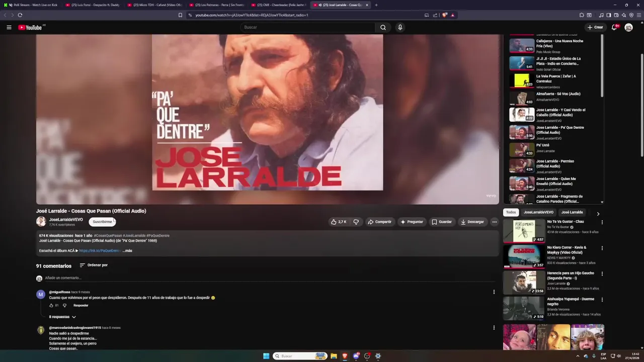Like the video with thumbs up
The width and height of the screenshot is (644, 362).
[x=338, y=222]
